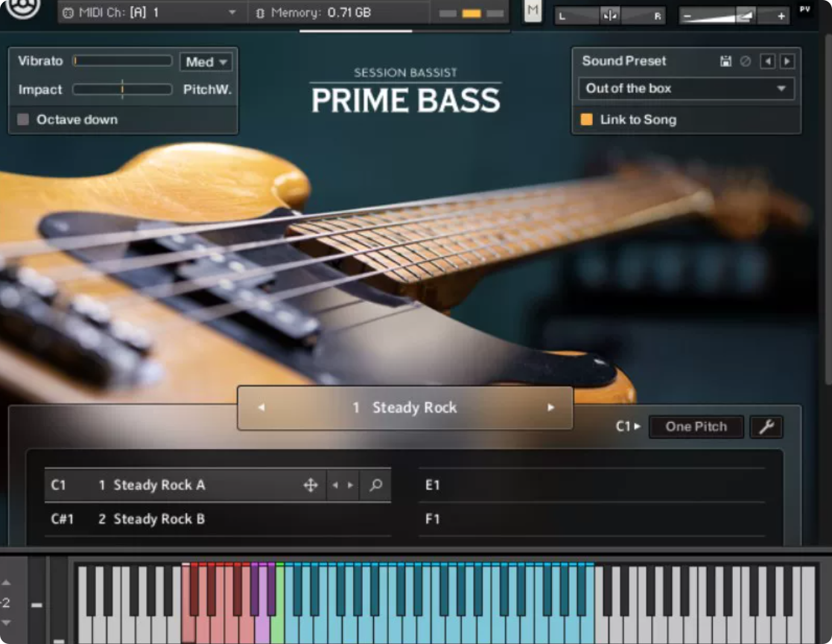Screen dimensions: 832x644
Task: Go to the next sound preset
Action: click(x=787, y=62)
